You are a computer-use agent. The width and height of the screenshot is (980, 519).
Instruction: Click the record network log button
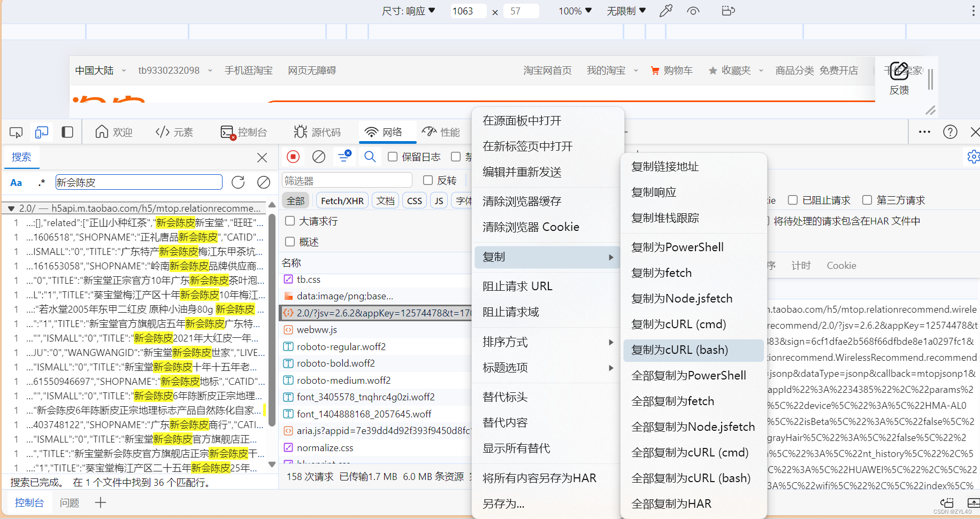click(293, 157)
